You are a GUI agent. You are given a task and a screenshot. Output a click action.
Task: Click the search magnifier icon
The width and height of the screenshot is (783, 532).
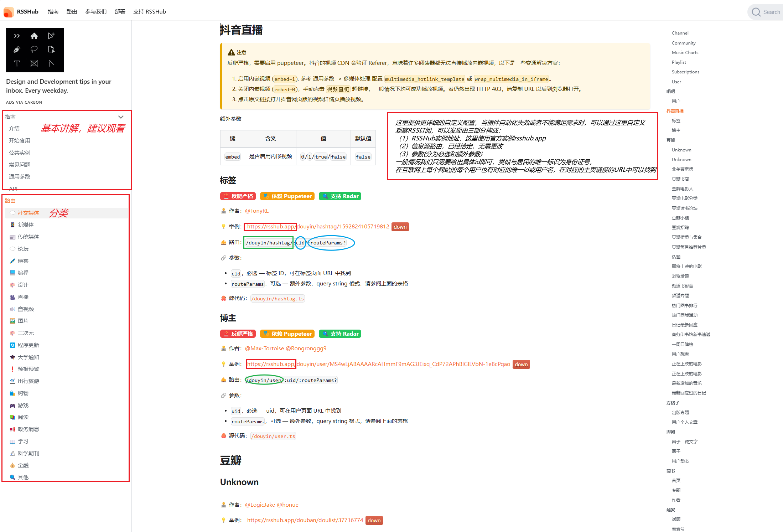756,12
